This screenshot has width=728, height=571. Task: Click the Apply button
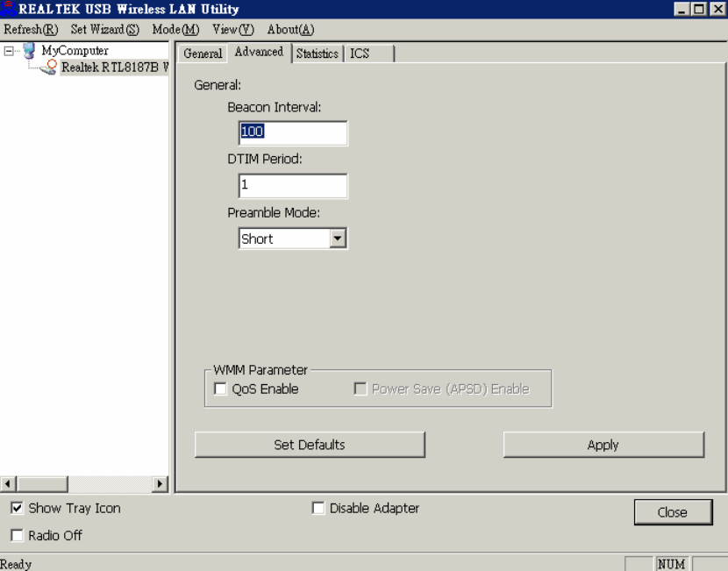[x=603, y=445]
